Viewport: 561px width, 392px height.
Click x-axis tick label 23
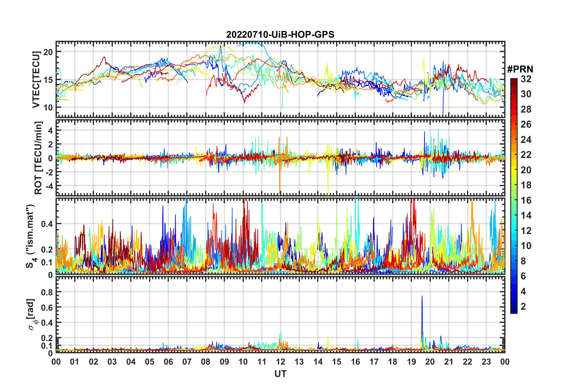486,362
